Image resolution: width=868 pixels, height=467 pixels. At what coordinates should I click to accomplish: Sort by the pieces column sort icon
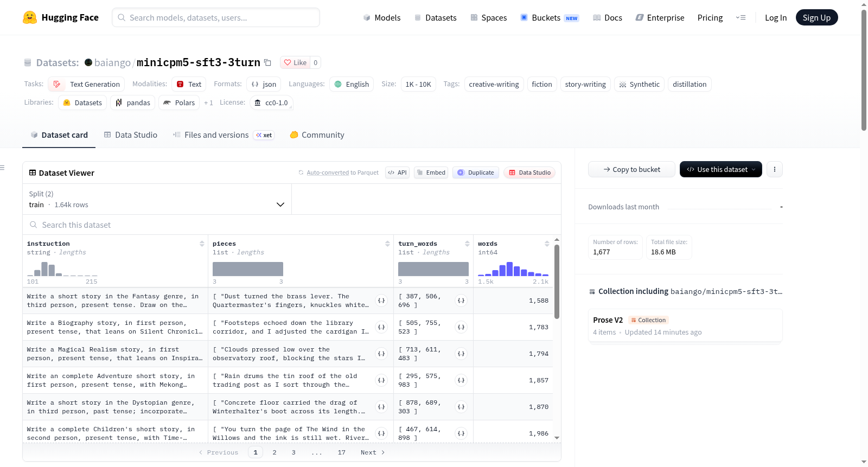pyautogui.click(x=387, y=244)
